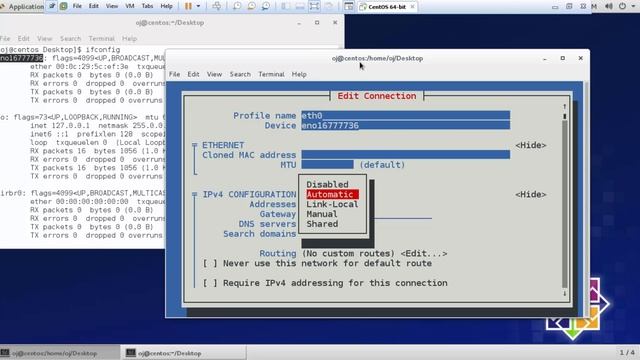
Task: Open the VMware Help menu
Action: pos(166,6)
